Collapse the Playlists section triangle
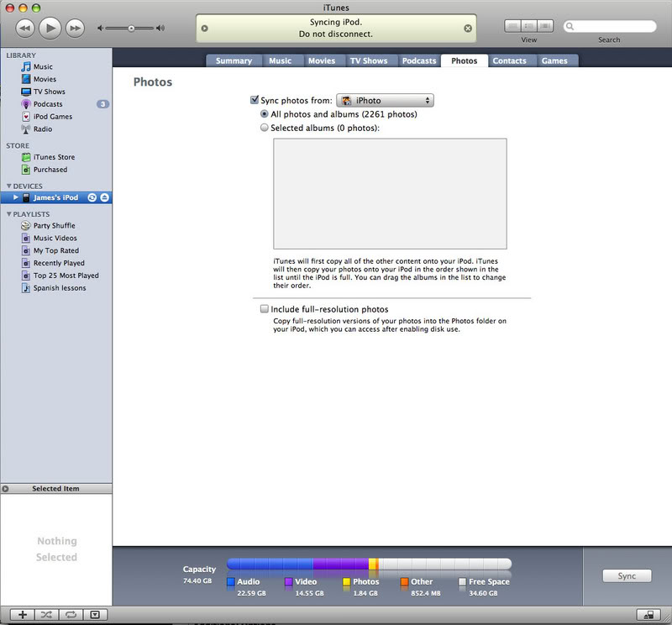 click(9, 214)
